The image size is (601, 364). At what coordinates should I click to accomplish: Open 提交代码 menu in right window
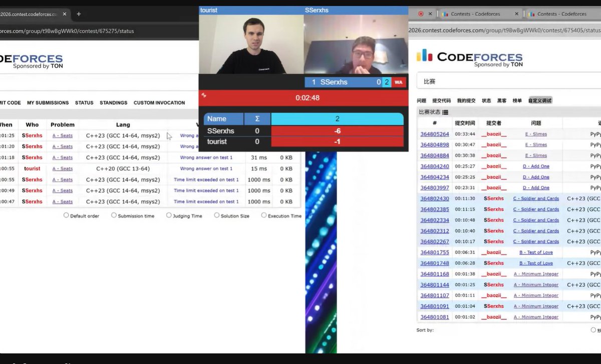[441, 101]
